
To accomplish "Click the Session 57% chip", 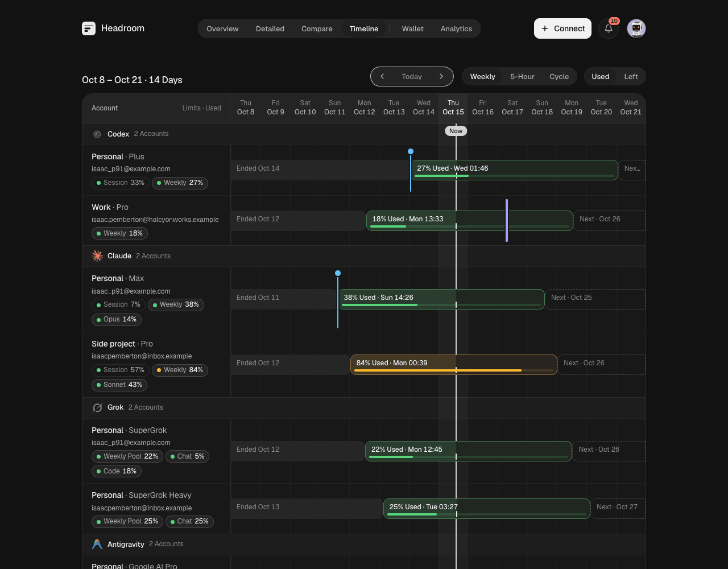I will pos(121,370).
